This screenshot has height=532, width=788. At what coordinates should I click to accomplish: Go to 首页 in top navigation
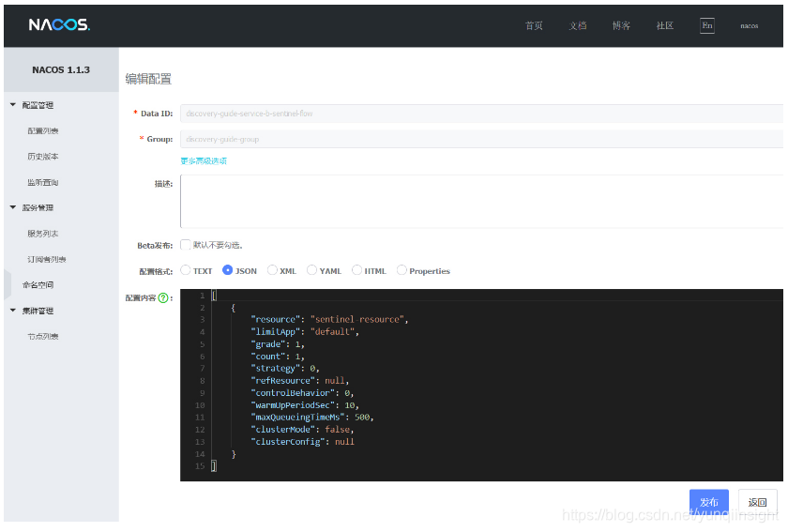tap(534, 25)
